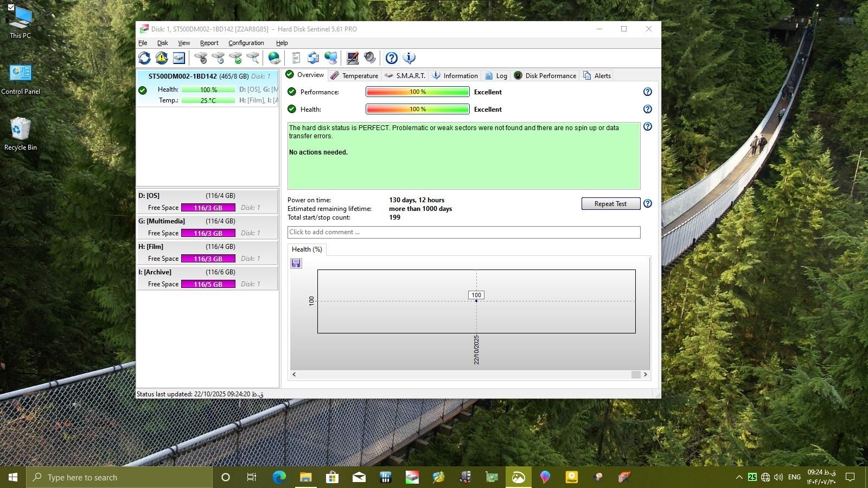Click the Refresh toolbar icon
The height and width of the screenshot is (488, 868).
click(x=144, y=58)
